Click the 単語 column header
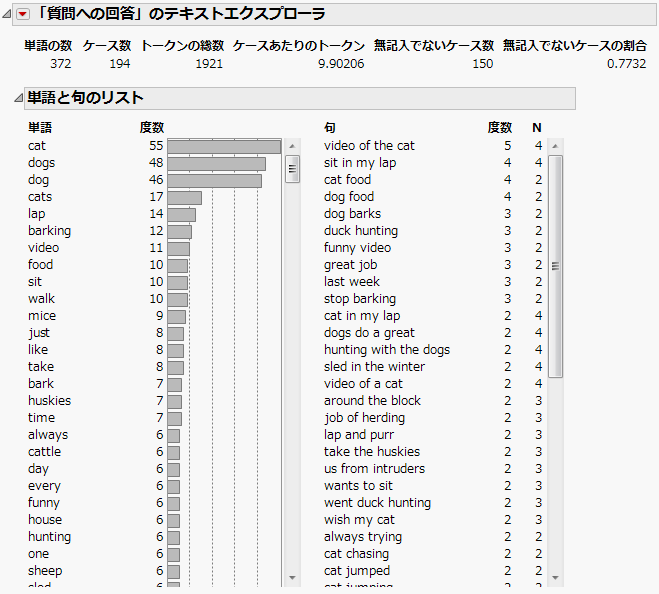 pyautogui.click(x=40, y=128)
